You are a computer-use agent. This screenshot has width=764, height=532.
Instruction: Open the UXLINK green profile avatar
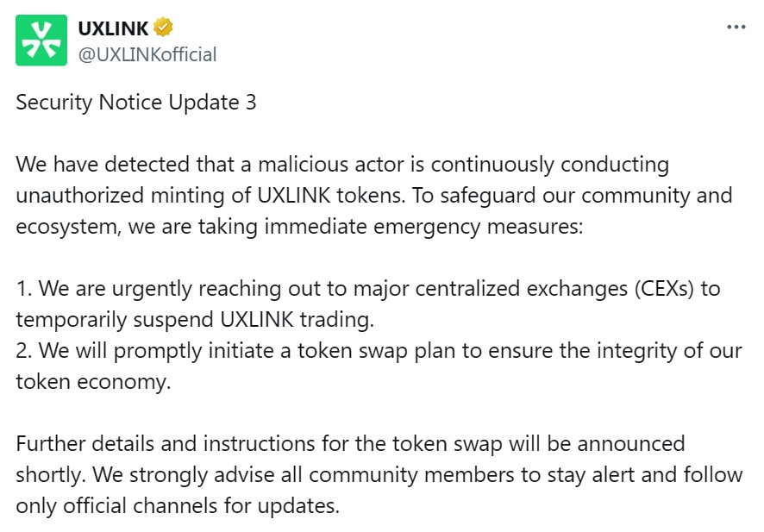pos(41,40)
